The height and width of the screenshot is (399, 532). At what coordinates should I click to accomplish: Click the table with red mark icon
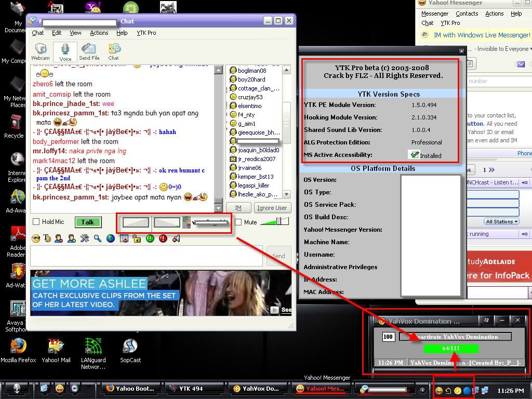tap(124, 238)
